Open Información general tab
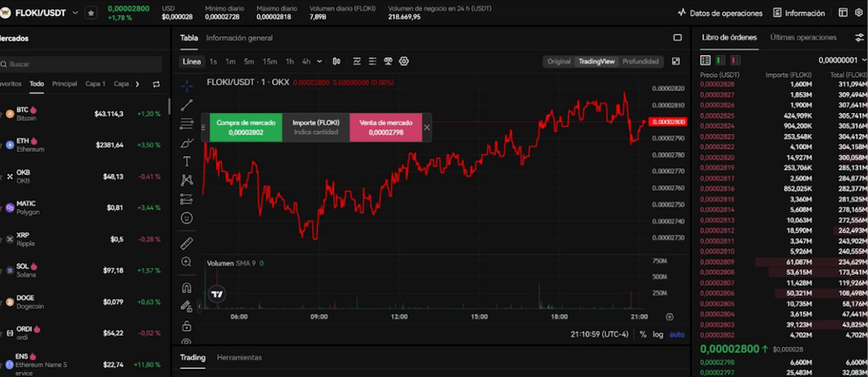The width and height of the screenshot is (868, 377). (x=239, y=38)
